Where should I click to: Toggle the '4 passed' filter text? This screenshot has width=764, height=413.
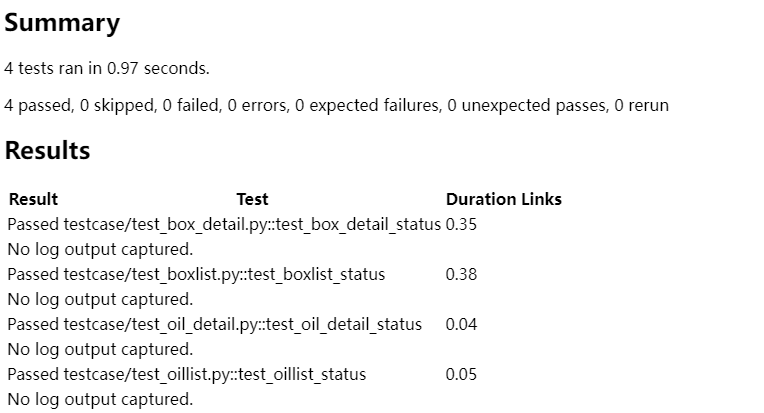pos(39,106)
